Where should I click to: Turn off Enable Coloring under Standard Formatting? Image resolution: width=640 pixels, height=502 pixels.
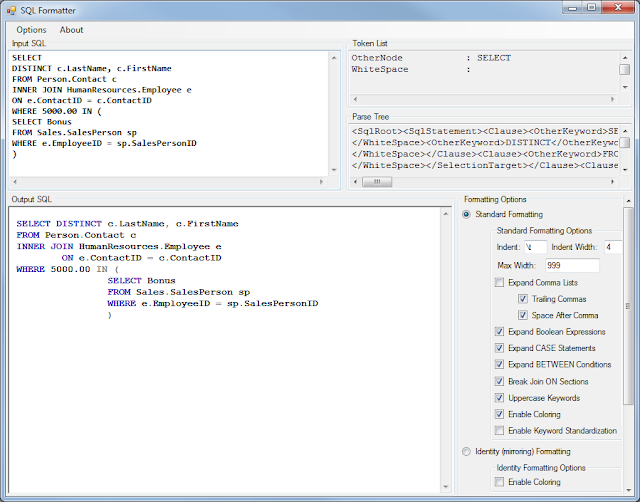pos(499,414)
